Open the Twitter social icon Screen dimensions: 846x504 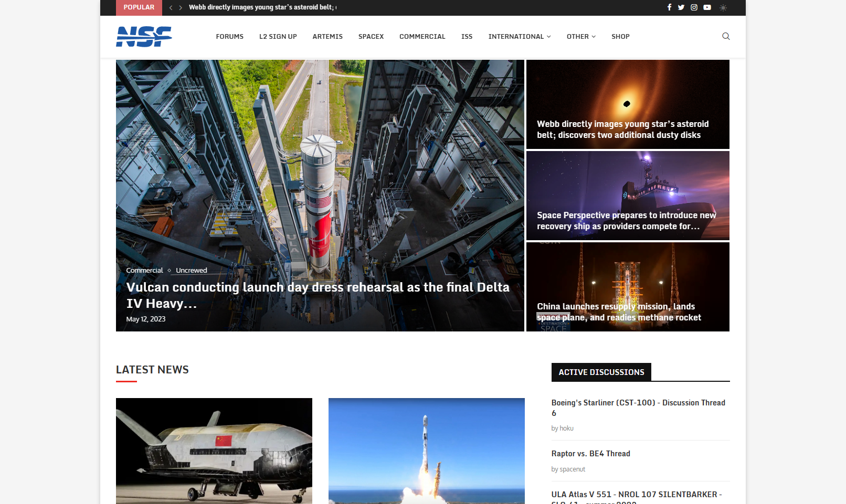tap(681, 7)
